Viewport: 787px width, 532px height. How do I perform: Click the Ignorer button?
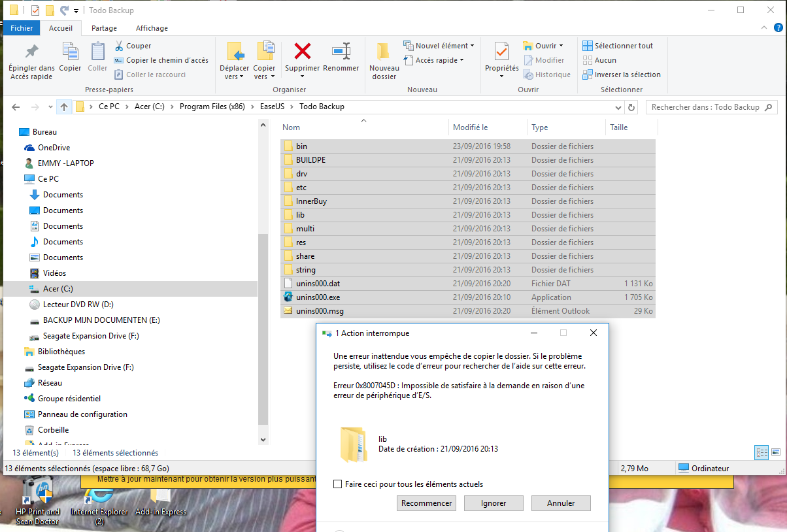[x=494, y=503]
